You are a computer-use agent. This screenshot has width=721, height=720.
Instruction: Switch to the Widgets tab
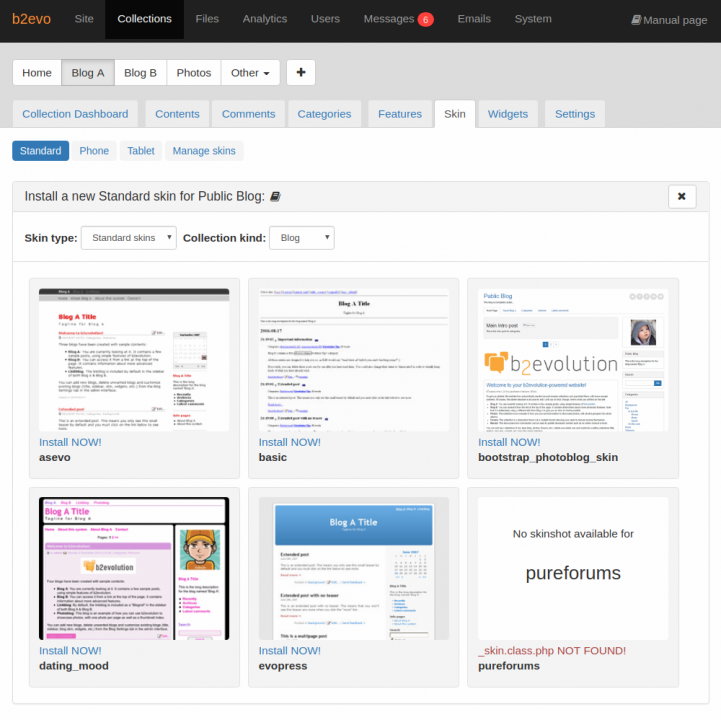pyautogui.click(x=508, y=114)
